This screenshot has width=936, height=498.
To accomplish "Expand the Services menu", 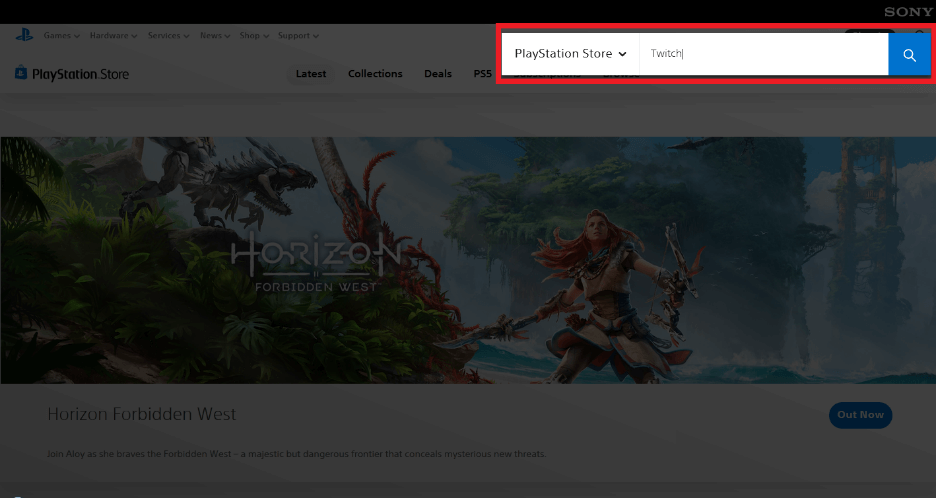I will click(168, 36).
